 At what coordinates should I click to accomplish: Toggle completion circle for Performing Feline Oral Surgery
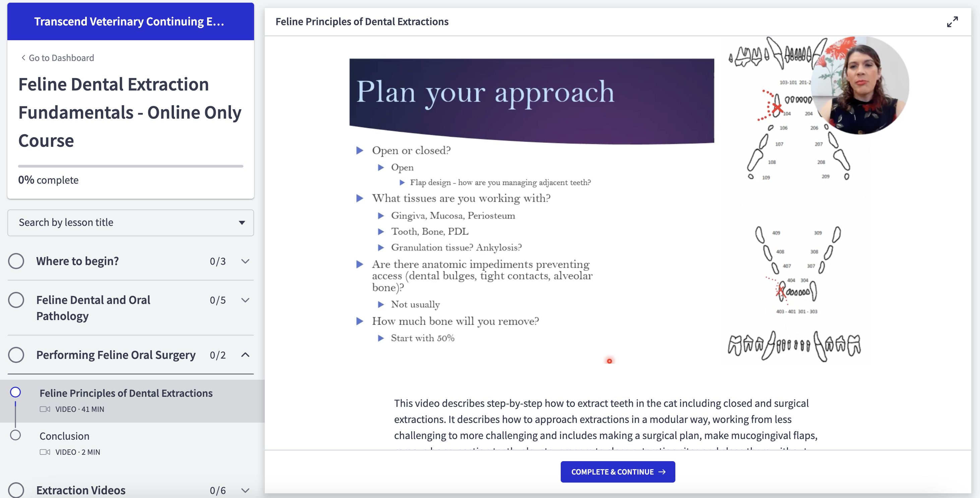[16, 355]
